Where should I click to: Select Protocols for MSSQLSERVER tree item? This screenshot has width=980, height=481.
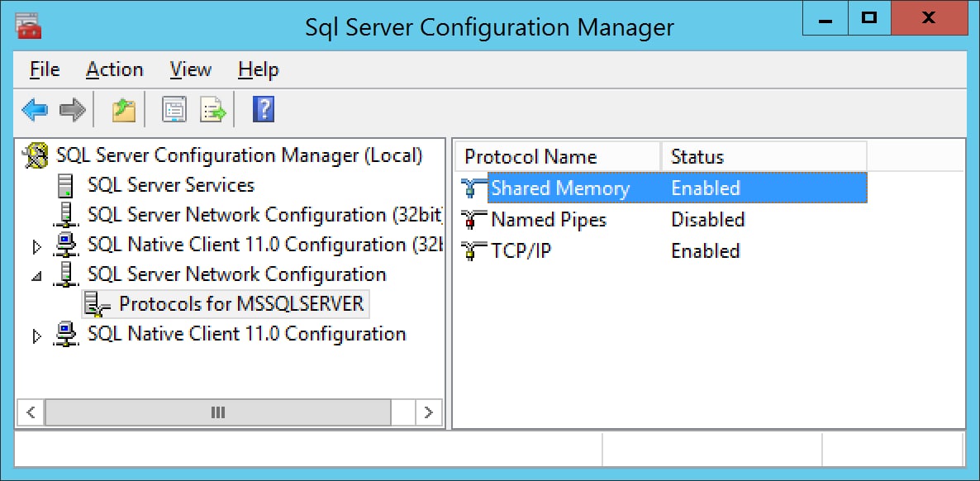[241, 304]
